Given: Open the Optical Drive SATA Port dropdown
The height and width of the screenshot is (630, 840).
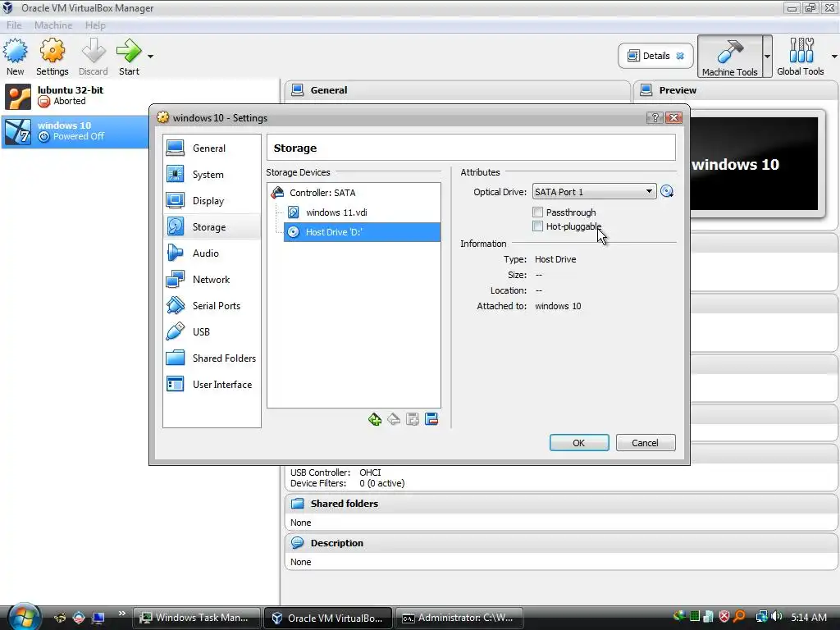Looking at the screenshot, I should tap(594, 192).
